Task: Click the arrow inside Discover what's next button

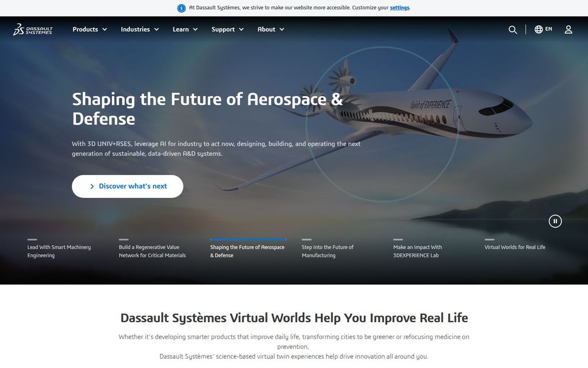Action: 91,185
